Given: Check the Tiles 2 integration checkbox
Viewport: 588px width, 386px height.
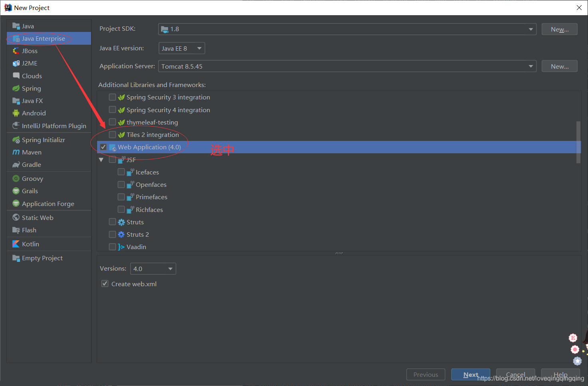Looking at the screenshot, I should (113, 135).
